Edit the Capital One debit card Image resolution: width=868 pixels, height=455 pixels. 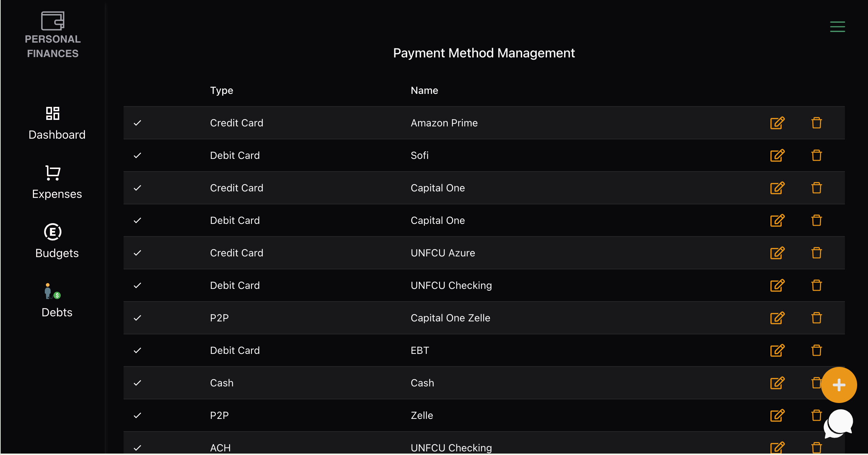click(x=777, y=220)
